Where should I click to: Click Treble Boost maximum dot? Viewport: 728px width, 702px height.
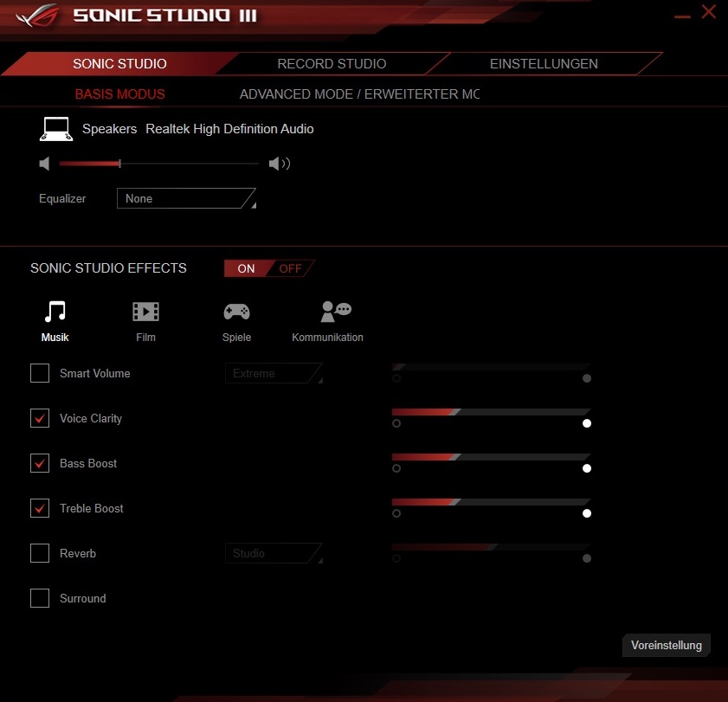tap(587, 513)
